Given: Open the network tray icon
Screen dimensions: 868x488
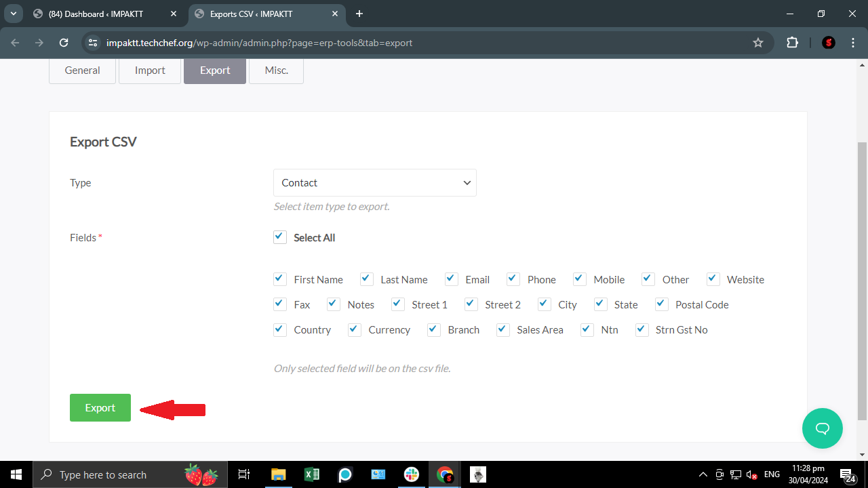Looking at the screenshot, I should point(736,474).
